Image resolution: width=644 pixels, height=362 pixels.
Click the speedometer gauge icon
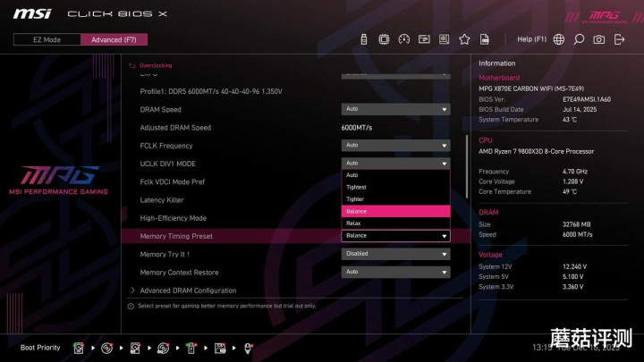[x=403, y=39]
